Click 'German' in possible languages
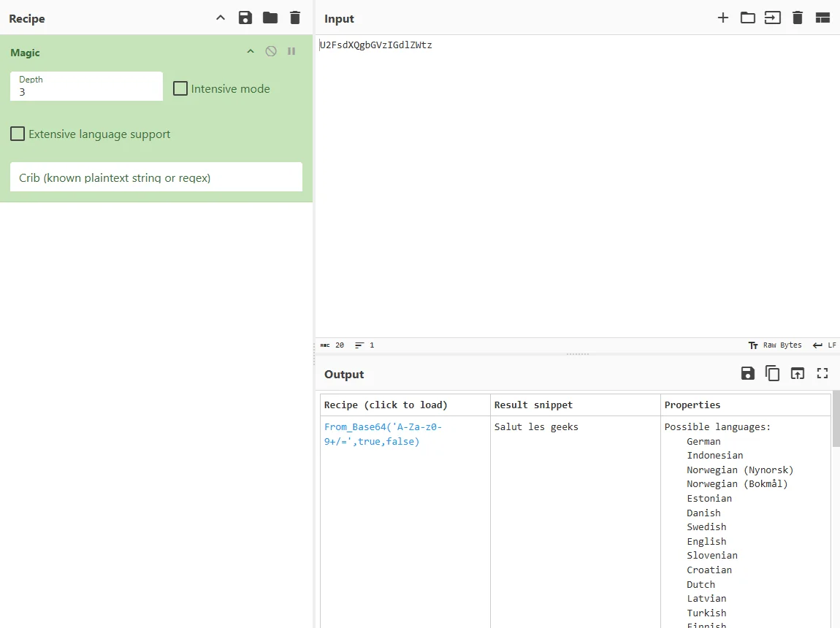 703,441
